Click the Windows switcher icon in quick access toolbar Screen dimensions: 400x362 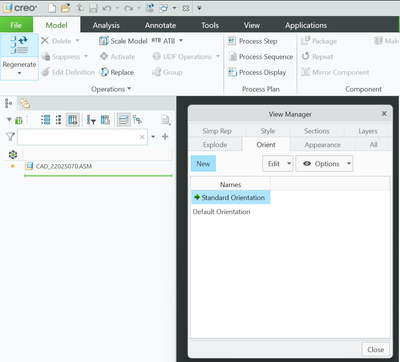pyautogui.click(x=164, y=8)
